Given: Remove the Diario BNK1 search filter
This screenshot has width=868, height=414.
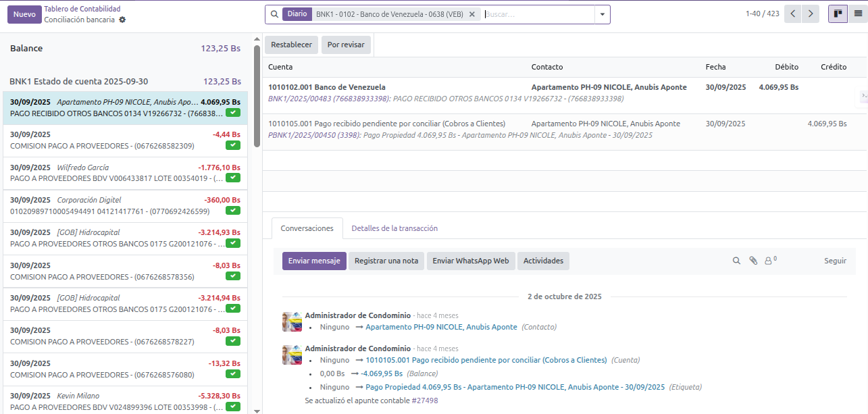Looking at the screenshot, I should 471,14.
